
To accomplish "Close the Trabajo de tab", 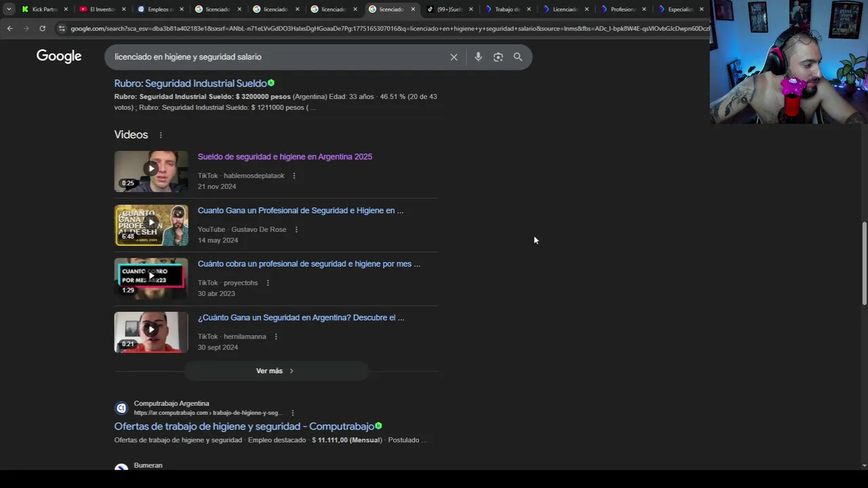I will click(x=528, y=9).
